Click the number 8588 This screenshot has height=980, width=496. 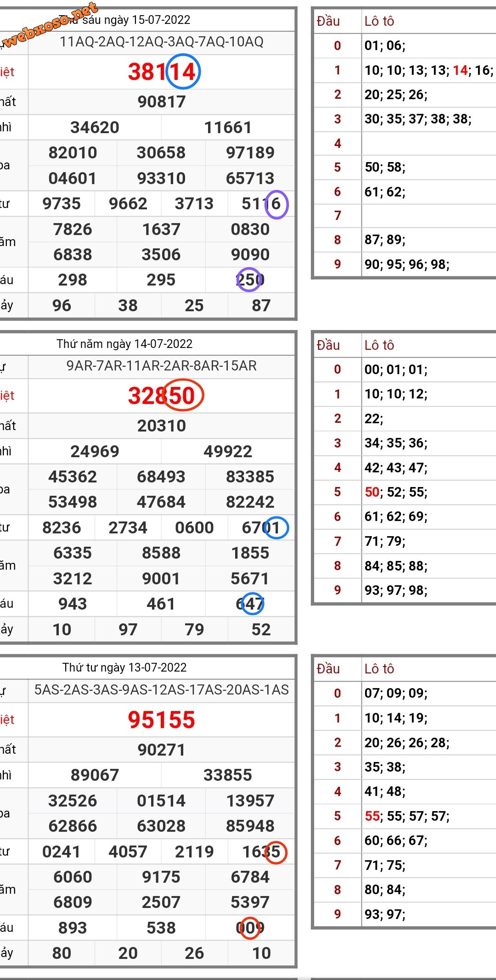(x=161, y=553)
